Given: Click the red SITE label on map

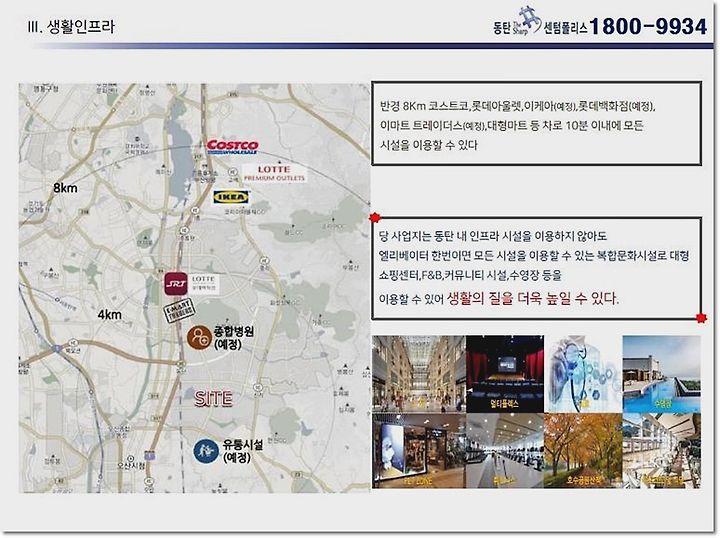Looking at the screenshot, I should tap(213, 398).
